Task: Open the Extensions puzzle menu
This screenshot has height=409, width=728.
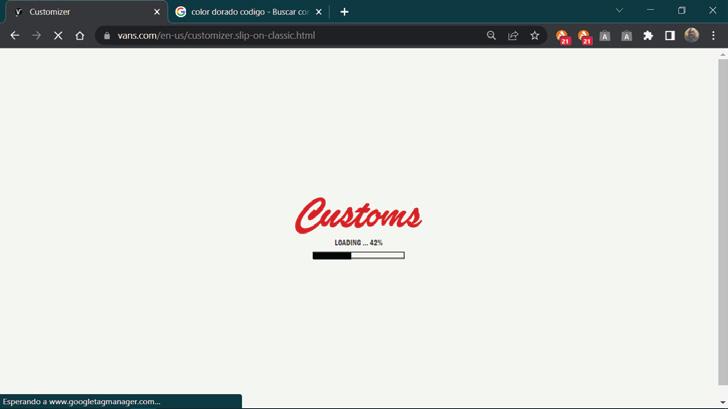Action: point(648,36)
